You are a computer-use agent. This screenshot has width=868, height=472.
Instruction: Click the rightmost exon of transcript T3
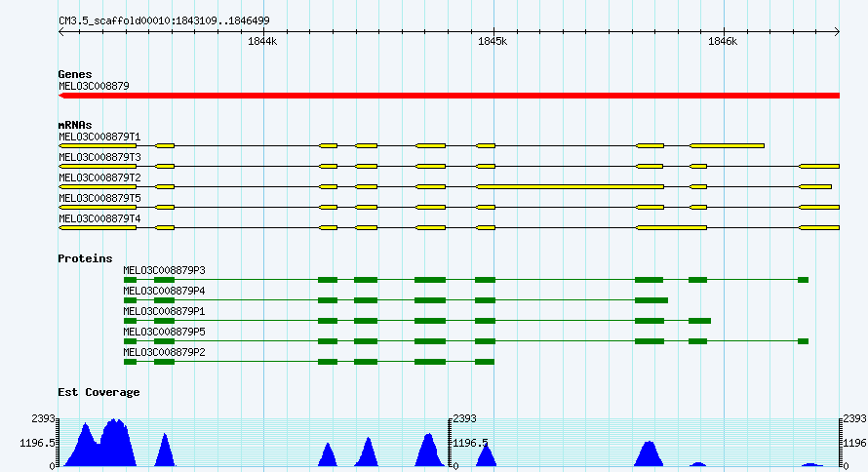tap(819, 167)
